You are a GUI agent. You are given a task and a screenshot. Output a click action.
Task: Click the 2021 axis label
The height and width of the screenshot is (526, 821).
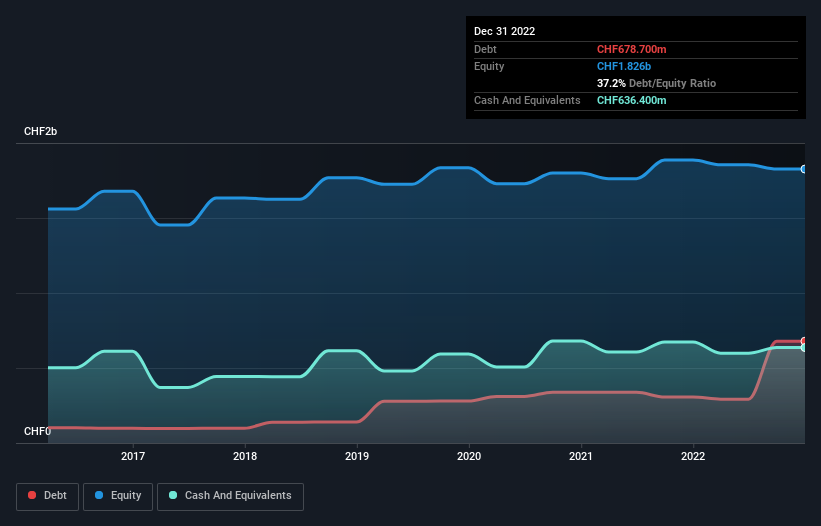(581, 456)
